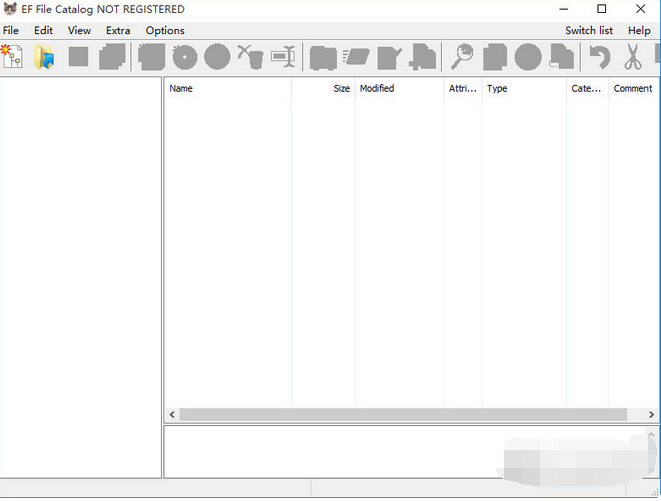The height and width of the screenshot is (501, 661).
Task: Open the Help menu
Action: (x=639, y=30)
